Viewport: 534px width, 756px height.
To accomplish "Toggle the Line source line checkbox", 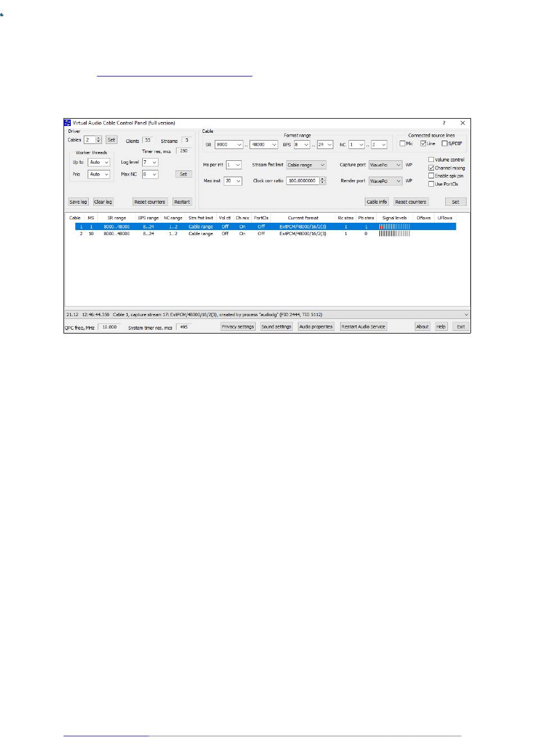I will point(423,143).
